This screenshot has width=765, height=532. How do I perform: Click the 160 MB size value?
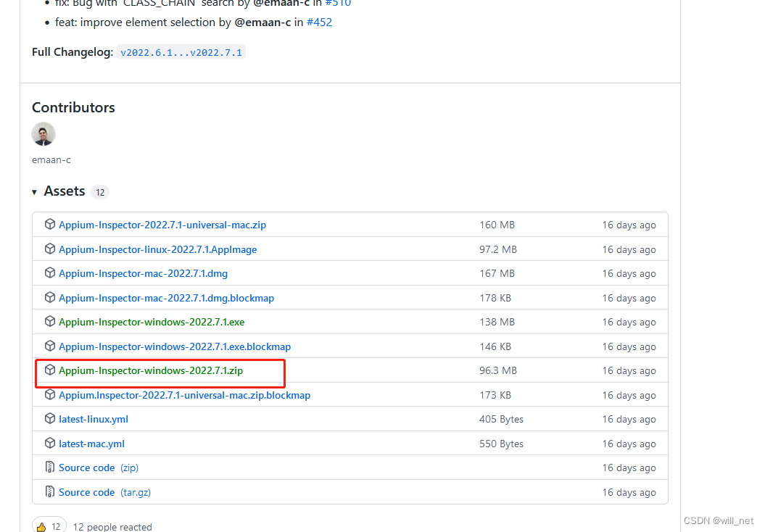(497, 225)
